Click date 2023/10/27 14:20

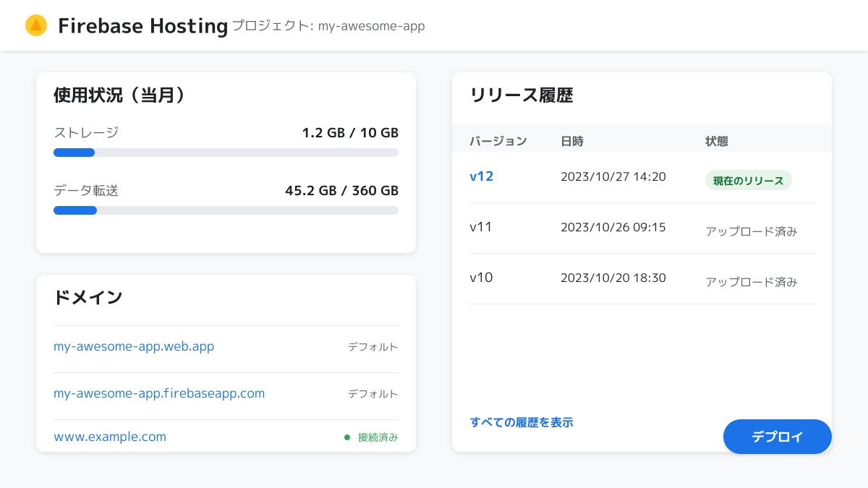tap(613, 176)
